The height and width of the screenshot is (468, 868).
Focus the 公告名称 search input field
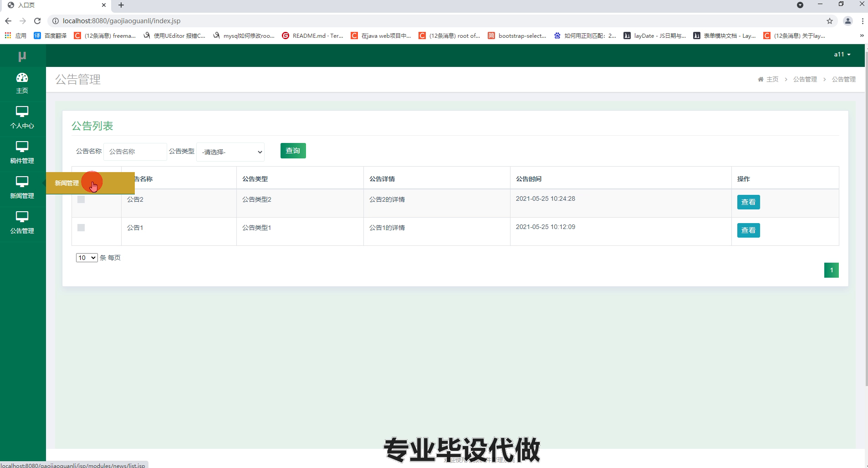pyautogui.click(x=135, y=152)
